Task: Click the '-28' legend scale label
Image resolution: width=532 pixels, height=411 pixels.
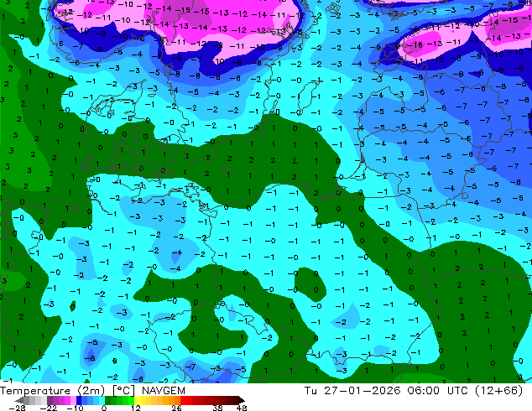Action: pos(17,408)
